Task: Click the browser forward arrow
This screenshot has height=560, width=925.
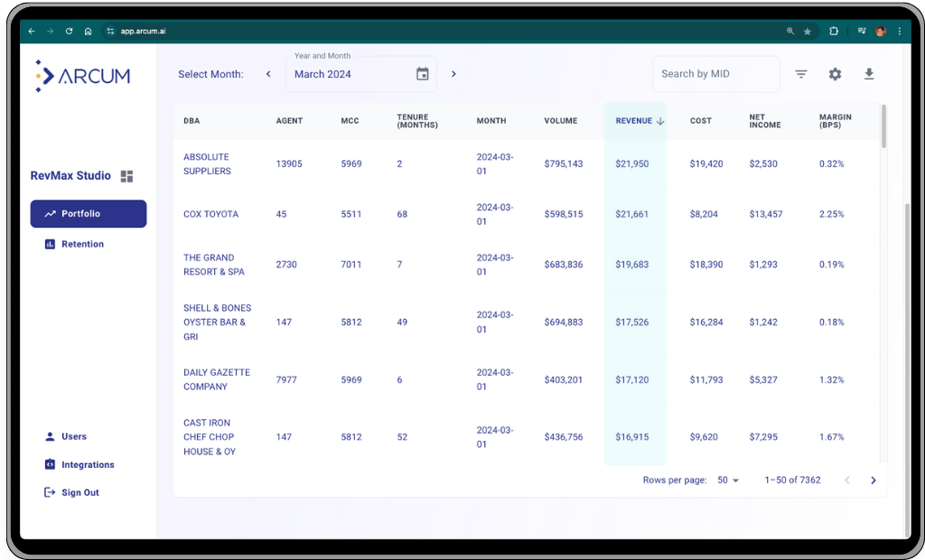Action: pyautogui.click(x=51, y=32)
